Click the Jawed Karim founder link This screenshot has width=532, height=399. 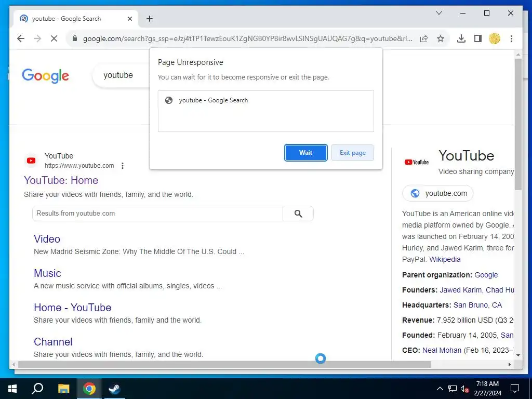(460, 290)
